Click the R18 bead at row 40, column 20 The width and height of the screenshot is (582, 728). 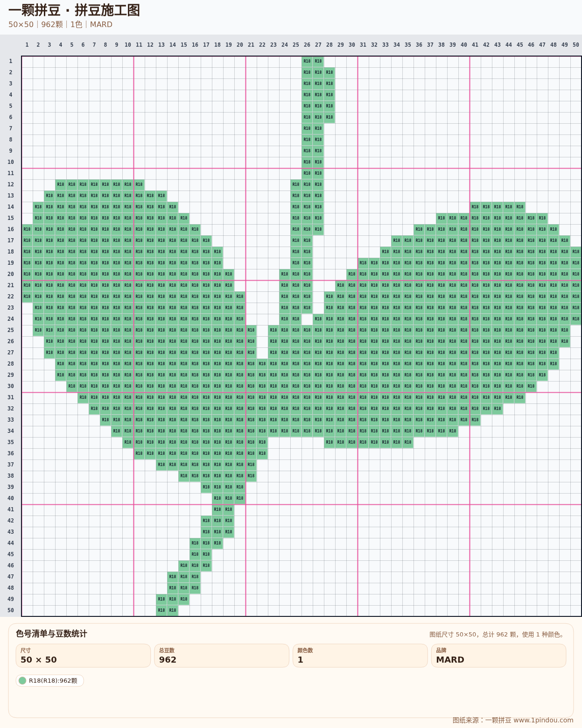[240, 498]
